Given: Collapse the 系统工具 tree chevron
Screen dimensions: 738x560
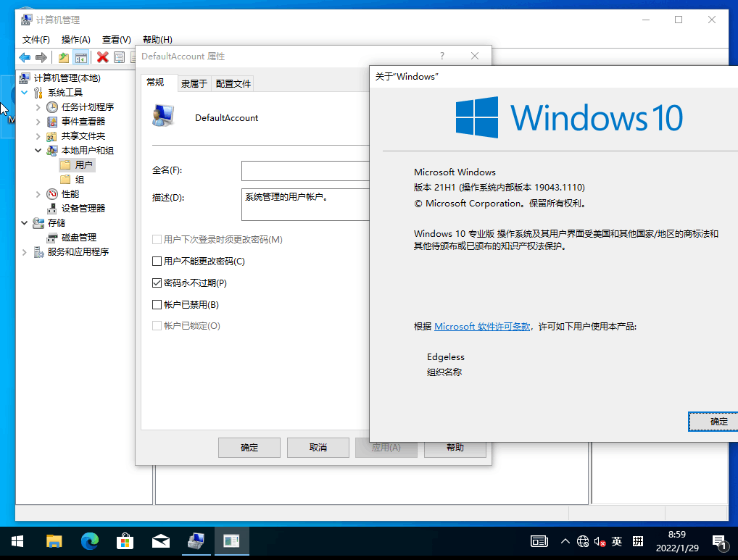Looking at the screenshot, I should pyautogui.click(x=25, y=93).
